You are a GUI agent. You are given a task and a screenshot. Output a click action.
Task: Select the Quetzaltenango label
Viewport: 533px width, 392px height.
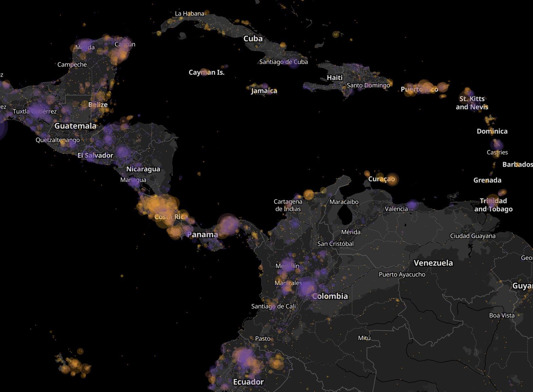(58, 140)
